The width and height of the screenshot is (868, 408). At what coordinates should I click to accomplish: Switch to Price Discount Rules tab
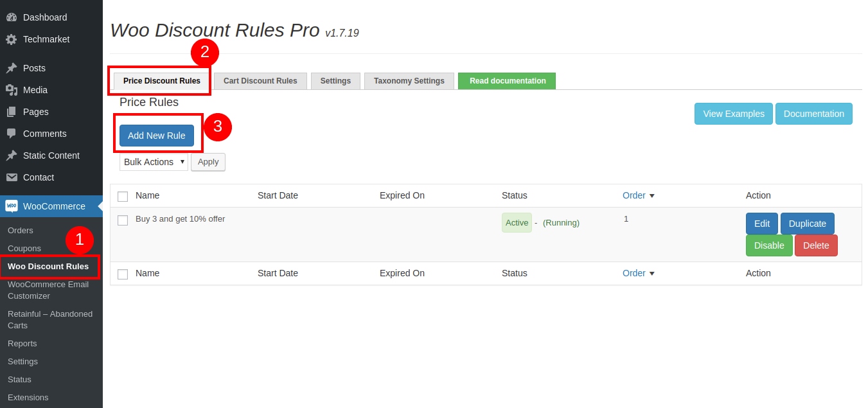click(x=162, y=81)
